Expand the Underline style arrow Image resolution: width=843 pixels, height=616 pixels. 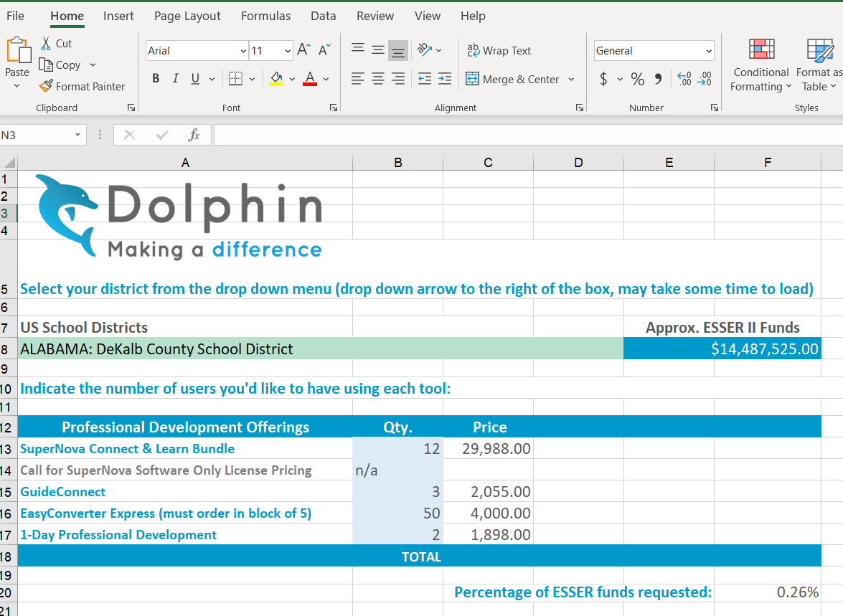[212, 79]
